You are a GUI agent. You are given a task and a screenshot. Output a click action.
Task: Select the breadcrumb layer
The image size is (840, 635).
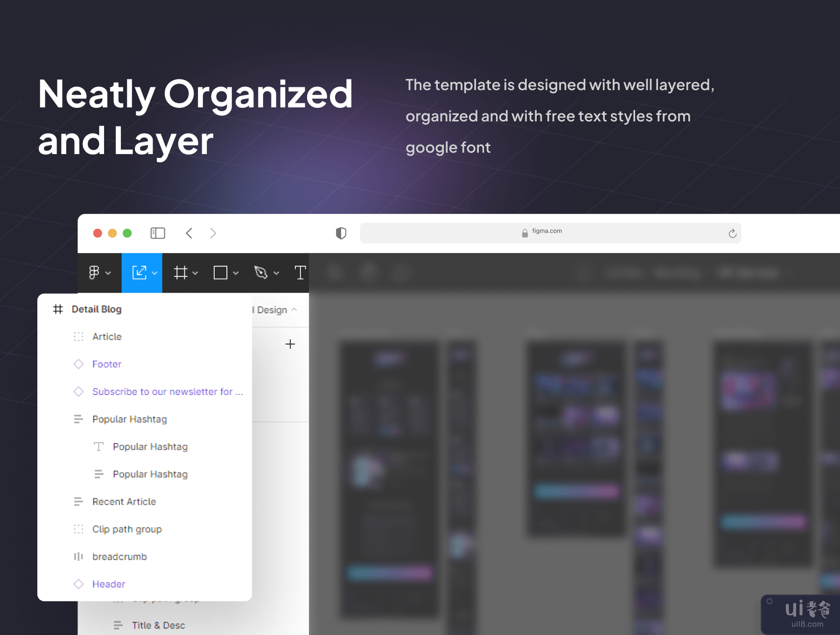point(119,557)
